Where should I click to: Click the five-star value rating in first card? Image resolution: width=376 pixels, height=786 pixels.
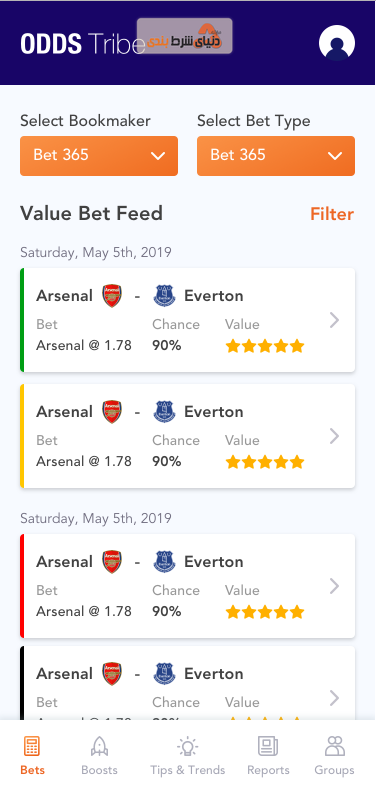coord(265,346)
